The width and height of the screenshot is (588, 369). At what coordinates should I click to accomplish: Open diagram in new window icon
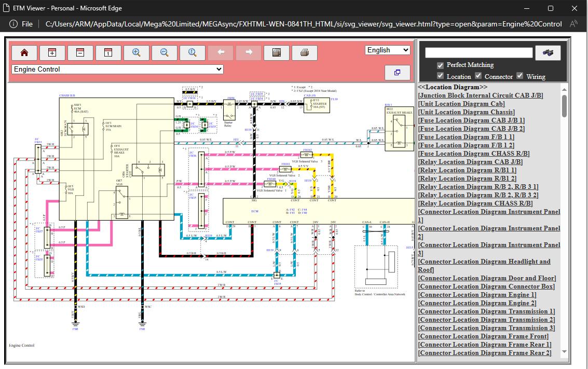click(398, 72)
